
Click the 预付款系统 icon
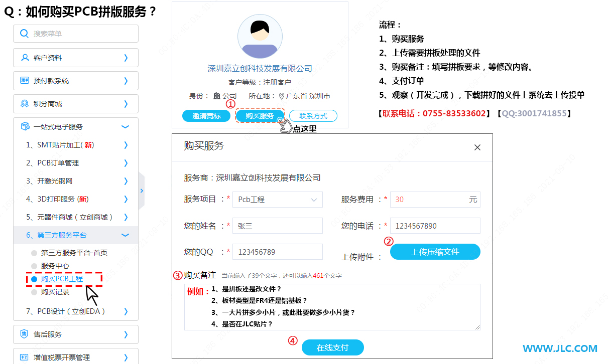tap(25, 81)
